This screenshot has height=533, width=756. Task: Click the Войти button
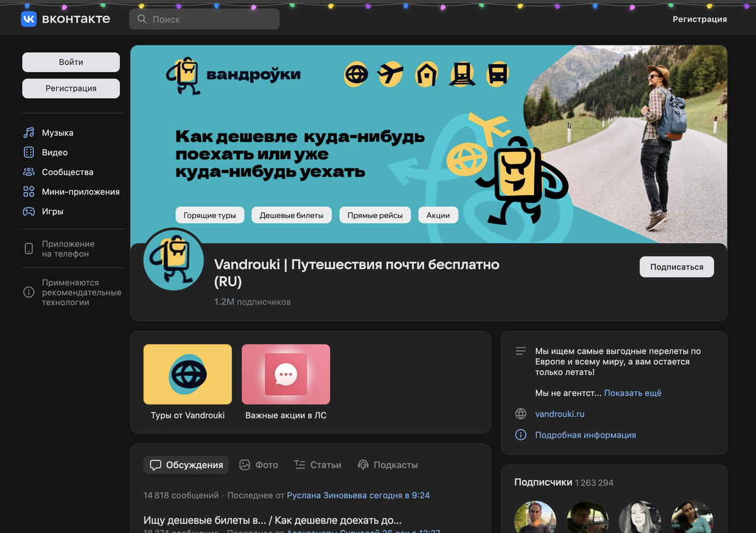(71, 62)
